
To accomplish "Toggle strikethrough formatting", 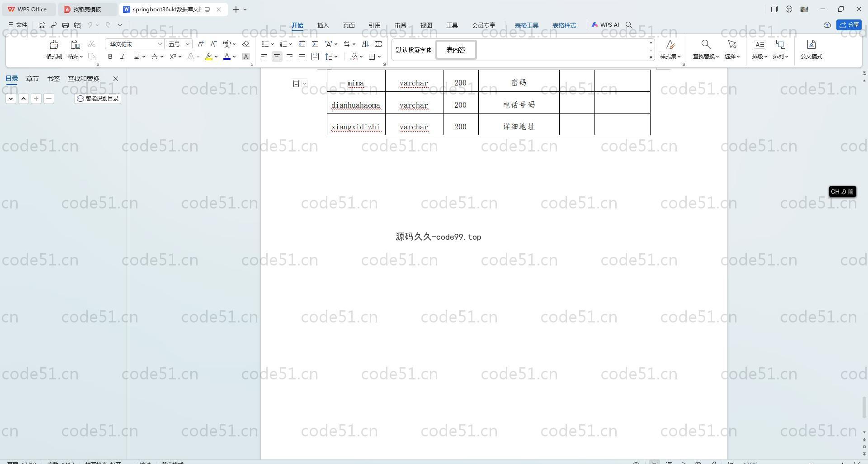I will [155, 57].
